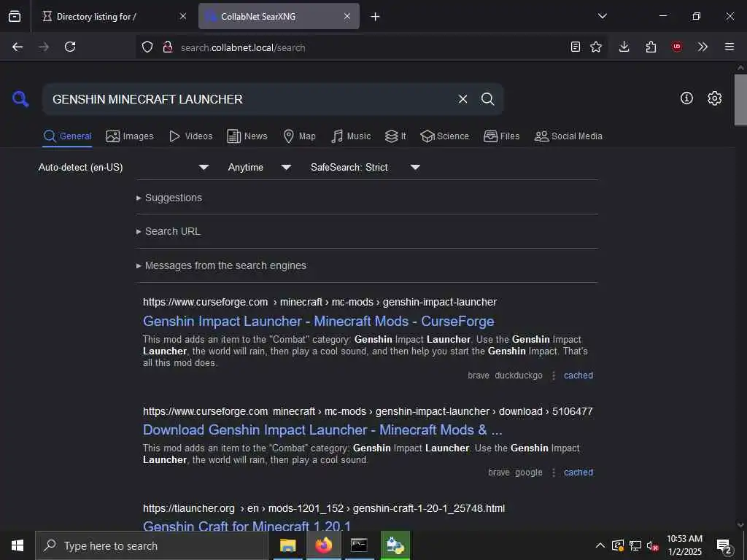Bookmark this page with the star icon
This screenshot has width=747, height=560.
pos(596,47)
